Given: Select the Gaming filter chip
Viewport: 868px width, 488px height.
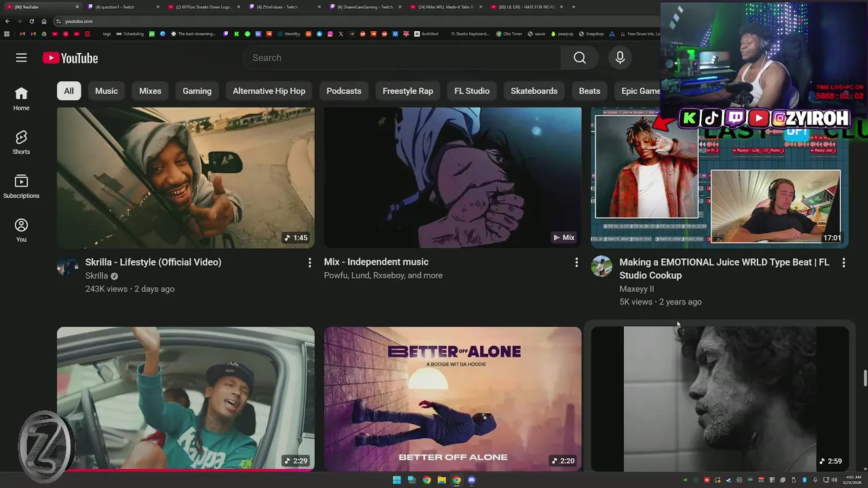Looking at the screenshot, I should (197, 91).
